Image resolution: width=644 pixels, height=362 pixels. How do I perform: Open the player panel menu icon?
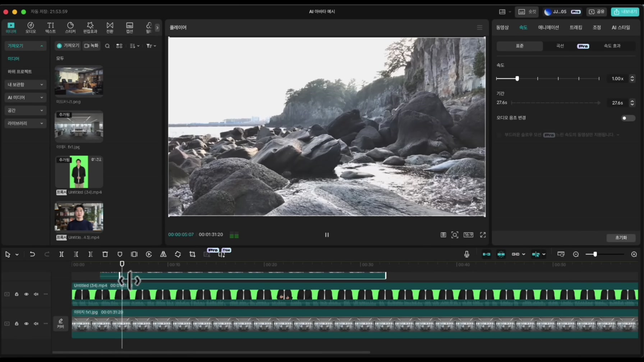479,27
